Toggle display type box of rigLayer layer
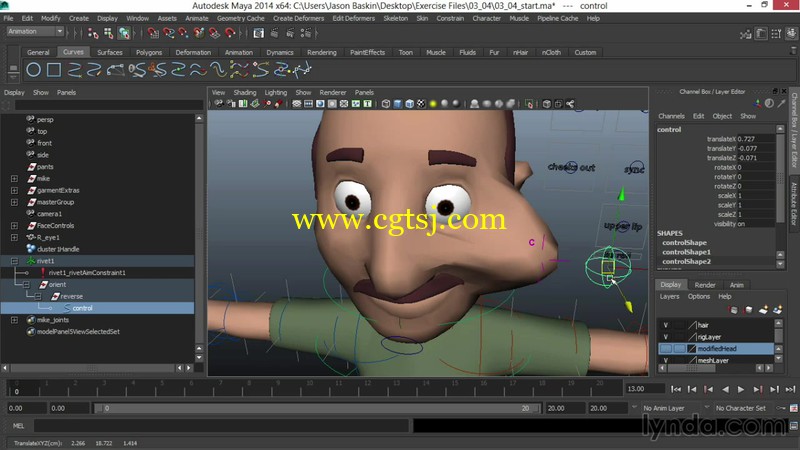 pos(679,337)
